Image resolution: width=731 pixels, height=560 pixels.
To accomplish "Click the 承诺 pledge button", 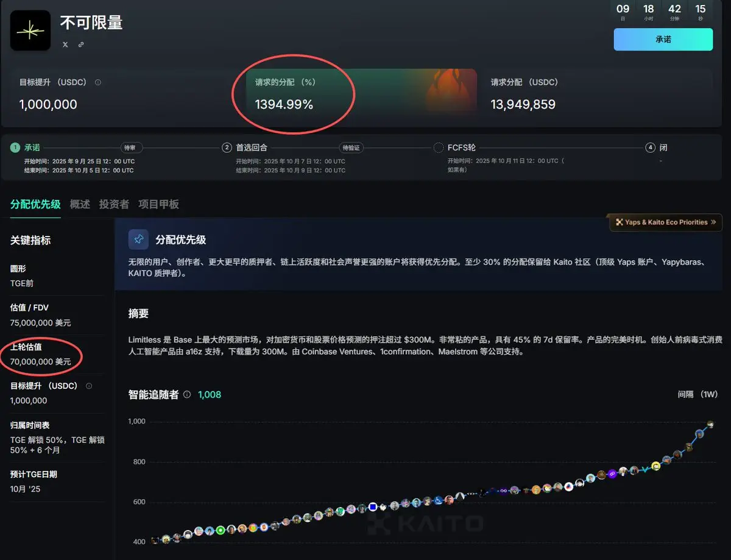I will [x=663, y=39].
